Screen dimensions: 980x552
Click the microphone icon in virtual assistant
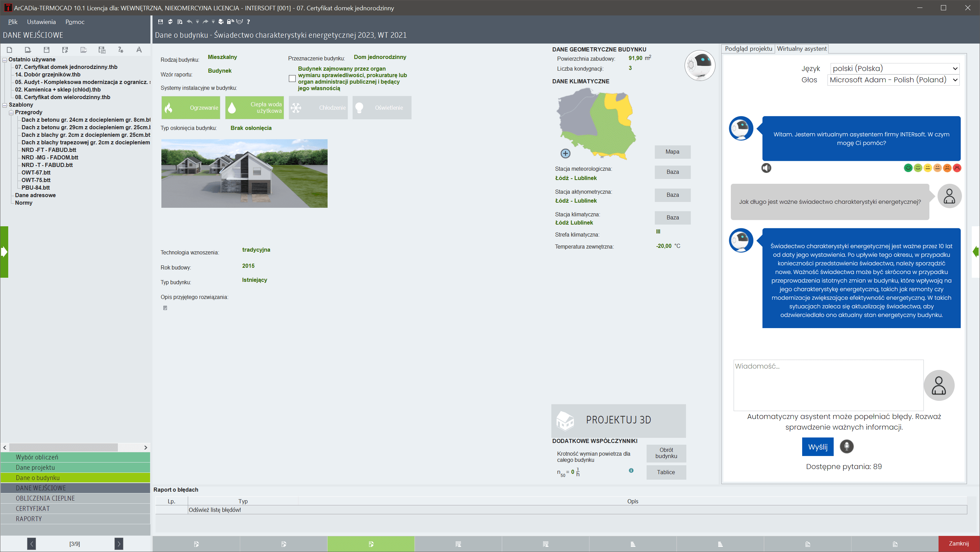[847, 446]
